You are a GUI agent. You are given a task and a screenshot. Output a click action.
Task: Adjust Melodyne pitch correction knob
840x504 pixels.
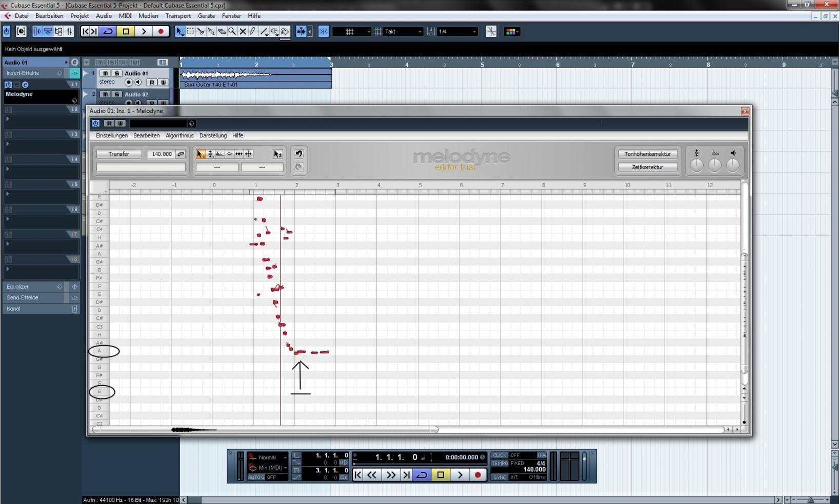point(696,165)
